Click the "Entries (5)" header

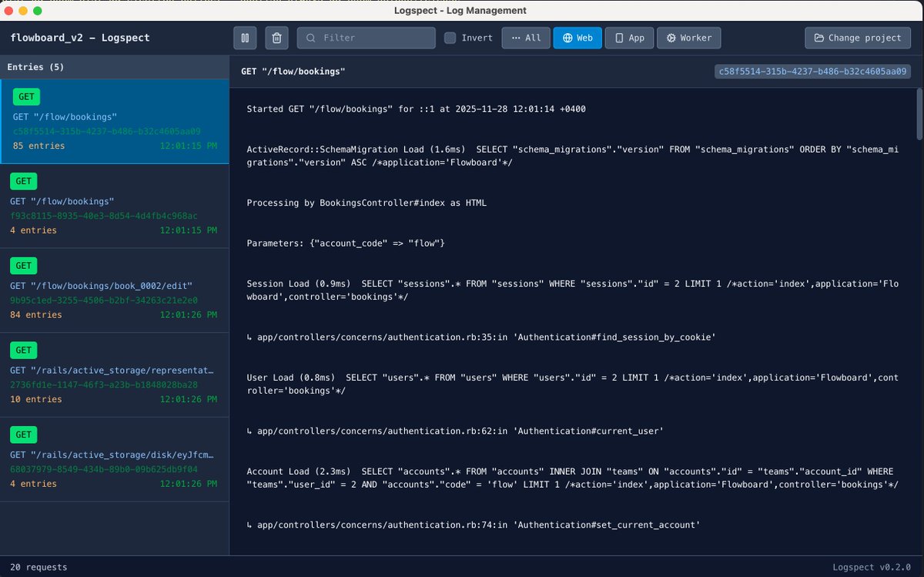35,67
